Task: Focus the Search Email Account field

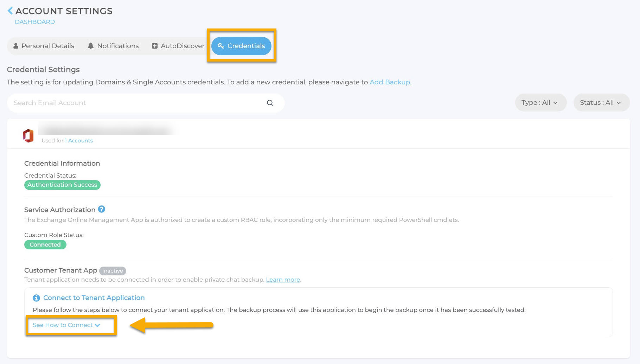Action: (137, 103)
